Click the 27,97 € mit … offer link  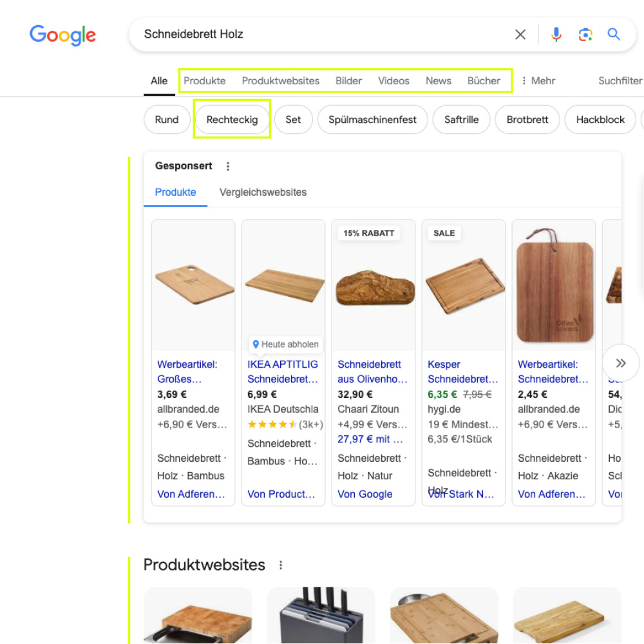point(370,439)
